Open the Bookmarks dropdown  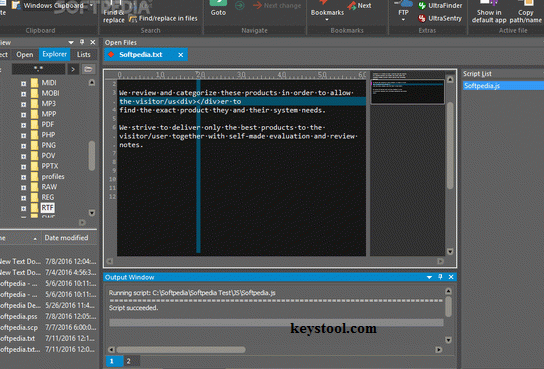pyautogui.click(x=327, y=13)
